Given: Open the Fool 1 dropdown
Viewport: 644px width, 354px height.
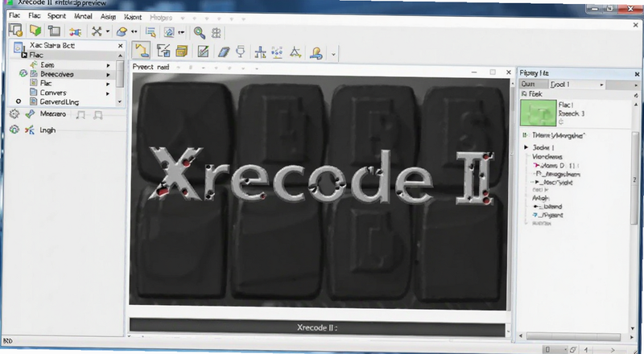Looking at the screenshot, I should 577,84.
